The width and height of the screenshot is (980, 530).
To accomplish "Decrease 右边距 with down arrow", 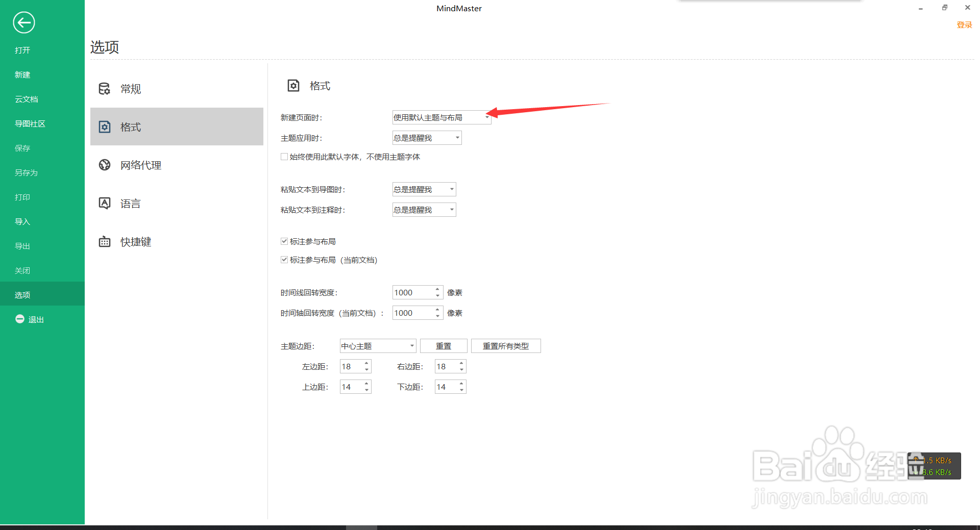I will (461, 370).
